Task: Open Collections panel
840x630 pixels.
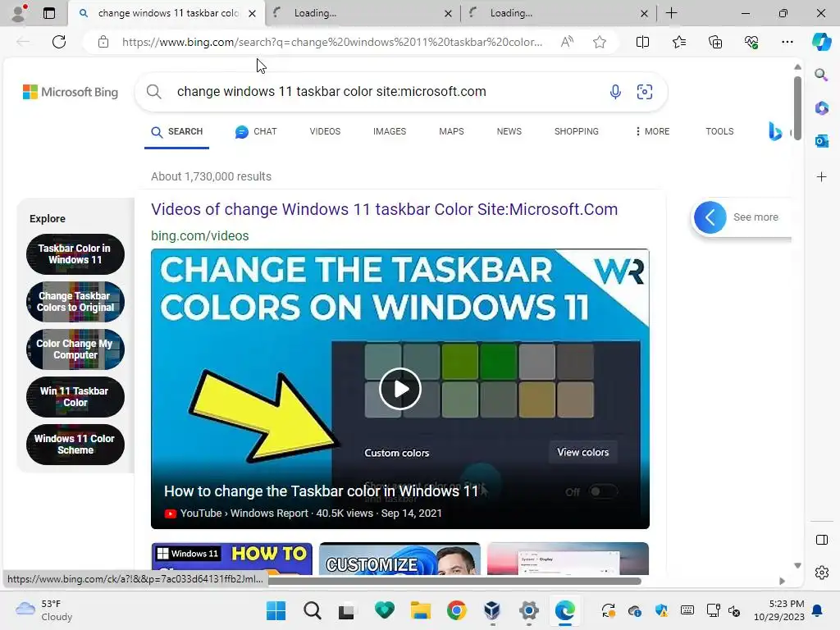Action: coord(715,42)
